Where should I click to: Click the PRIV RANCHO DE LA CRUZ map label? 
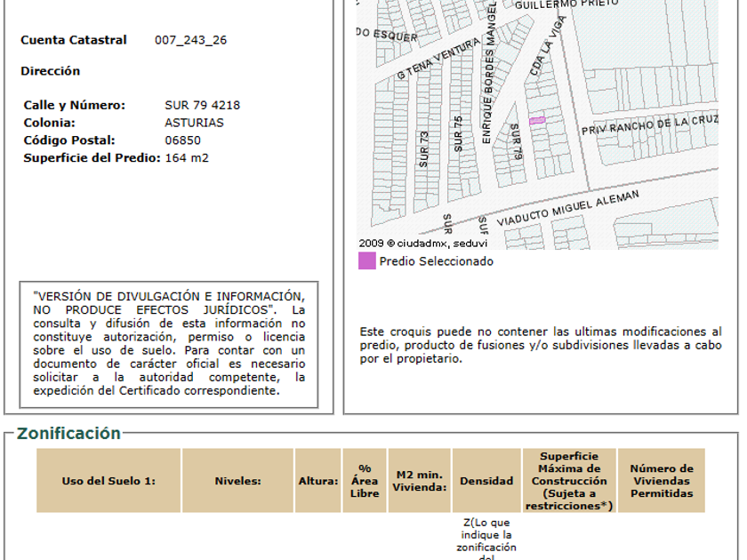click(x=649, y=124)
